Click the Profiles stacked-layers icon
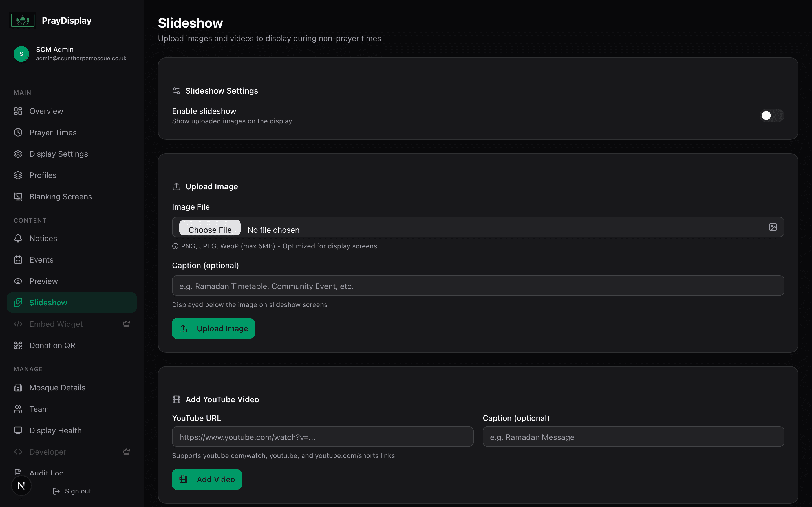This screenshot has height=507, width=812. (x=18, y=175)
